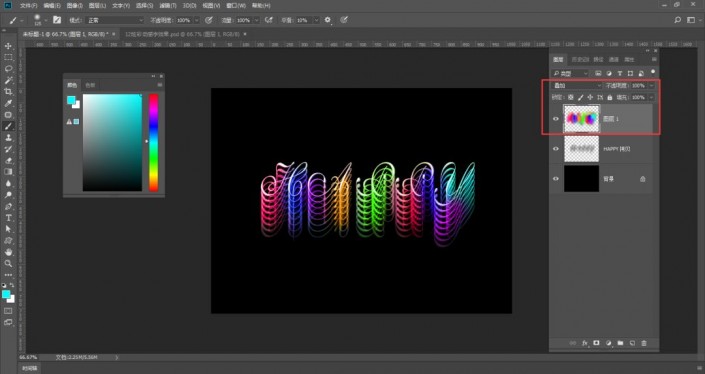This screenshot has height=374, width=705.
Task: Reset default foreground and background colors
Action: click(4, 285)
